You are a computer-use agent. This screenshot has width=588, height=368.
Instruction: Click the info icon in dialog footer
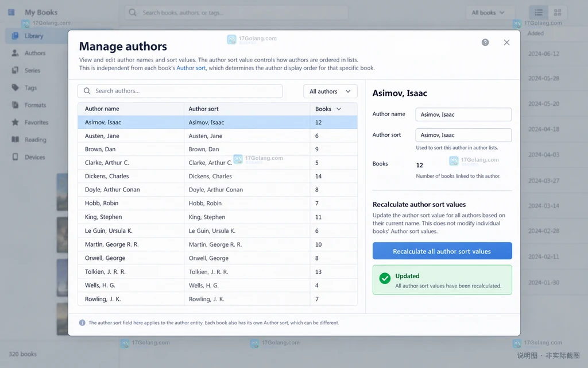click(x=82, y=323)
